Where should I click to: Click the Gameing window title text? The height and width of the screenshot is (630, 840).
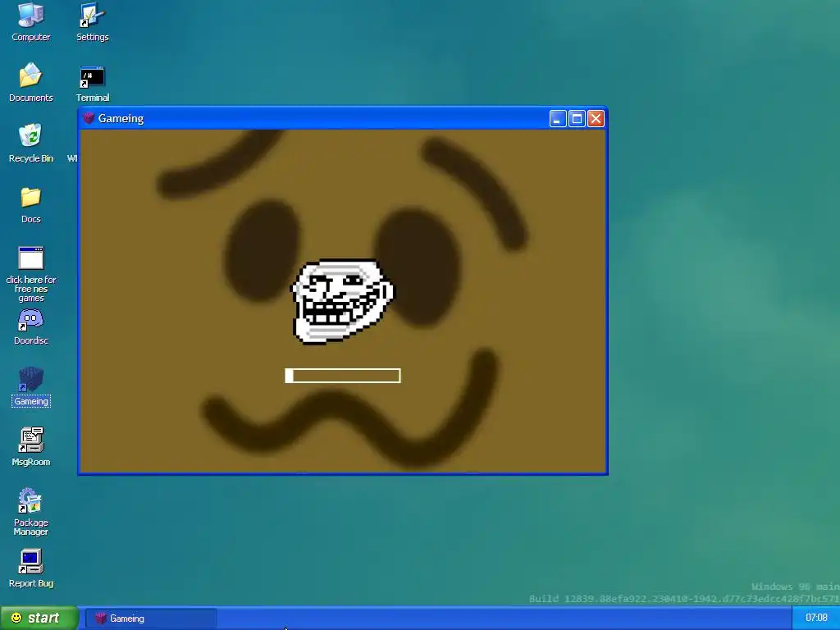pos(121,118)
